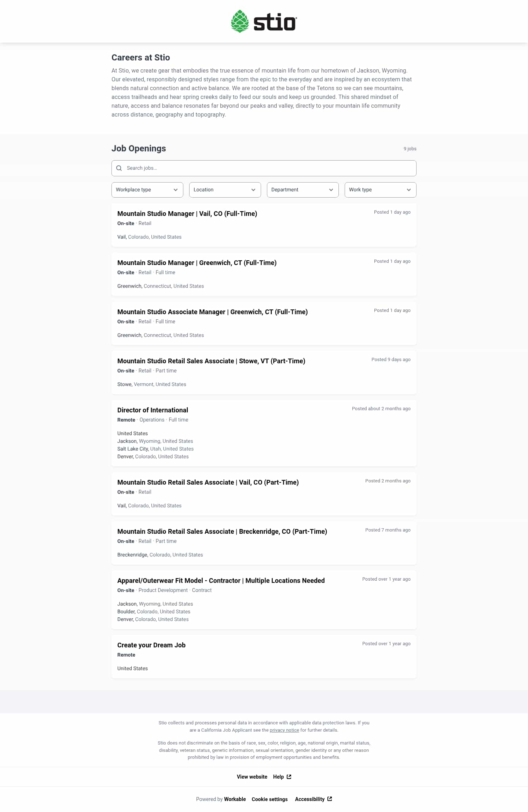The image size is (528, 812).
Task: Follow the privacy notice link
Action: click(x=284, y=730)
